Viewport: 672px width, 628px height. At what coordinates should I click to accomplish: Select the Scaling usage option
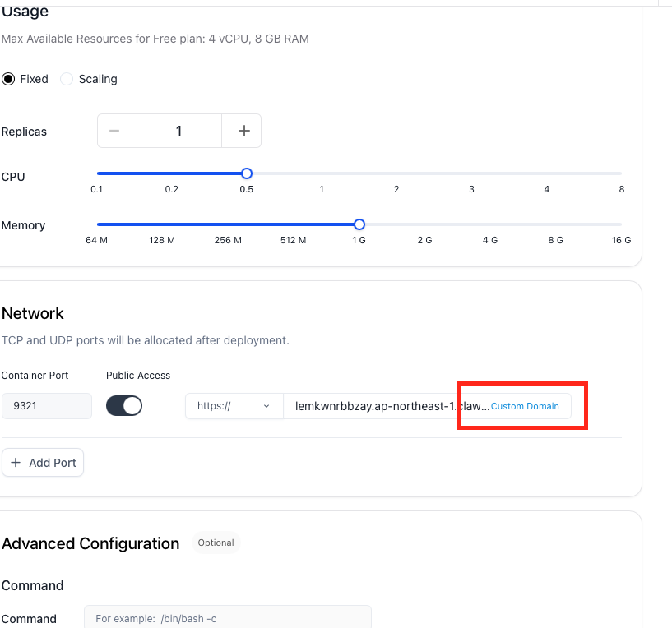coord(67,79)
